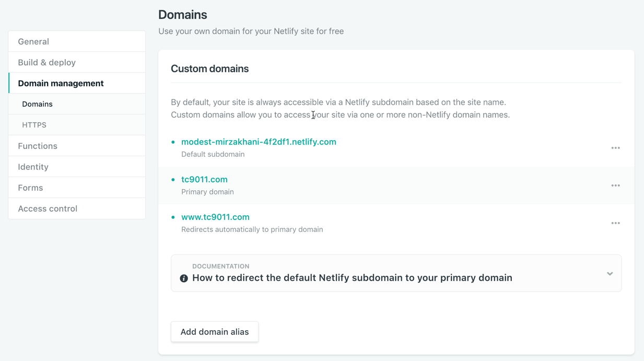Open the Domains sub-item

point(37,104)
